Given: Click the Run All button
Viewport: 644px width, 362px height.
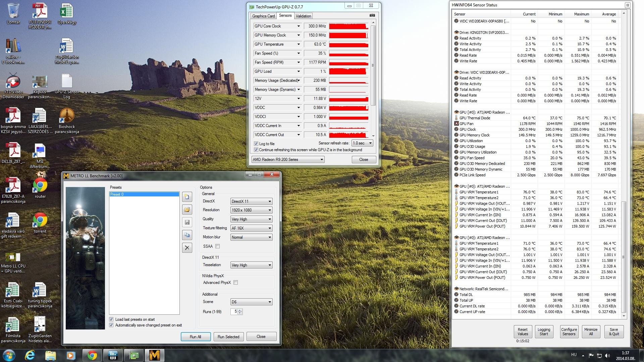Looking at the screenshot, I should (x=196, y=337).
